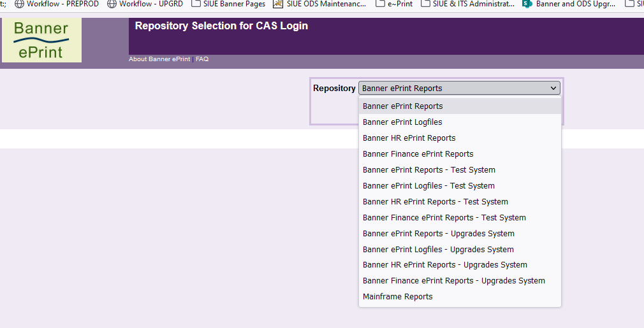Click the Banner ePrint logo

pos(41,39)
